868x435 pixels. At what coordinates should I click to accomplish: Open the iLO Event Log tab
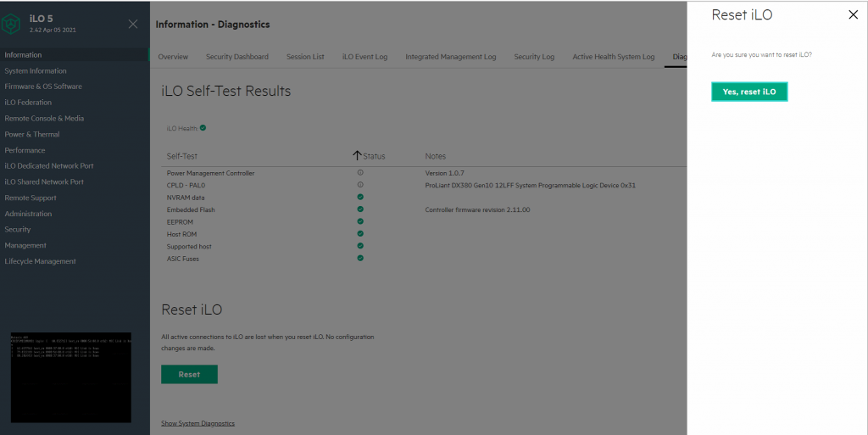(x=364, y=57)
